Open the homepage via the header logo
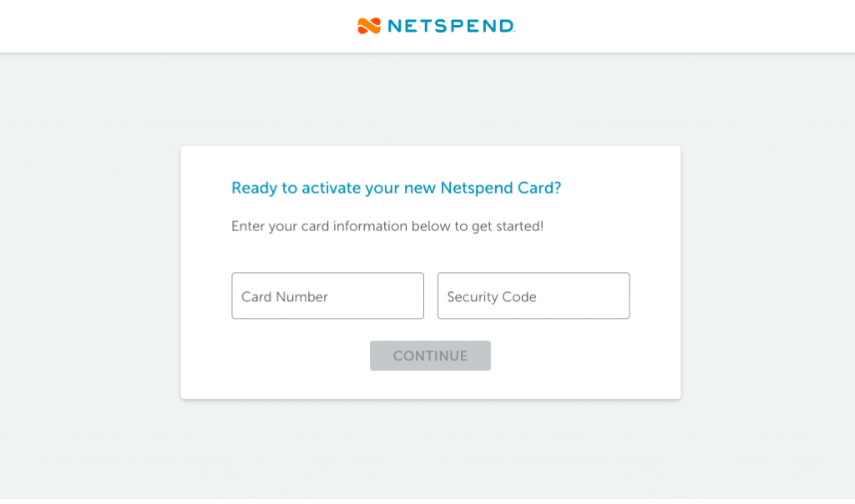This screenshot has height=504, width=855. 434,26
